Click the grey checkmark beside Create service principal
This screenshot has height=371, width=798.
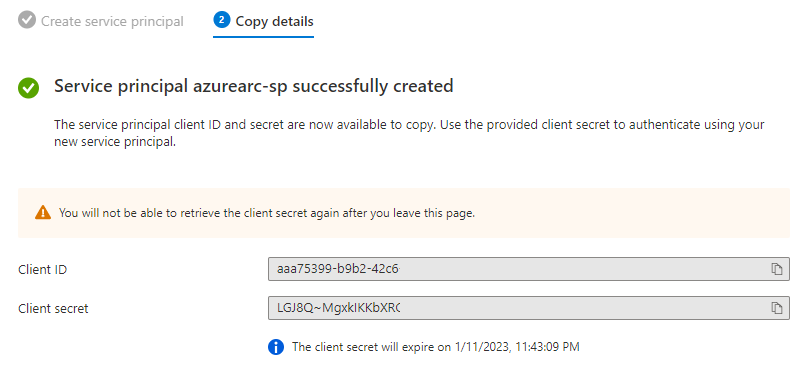coord(26,21)
